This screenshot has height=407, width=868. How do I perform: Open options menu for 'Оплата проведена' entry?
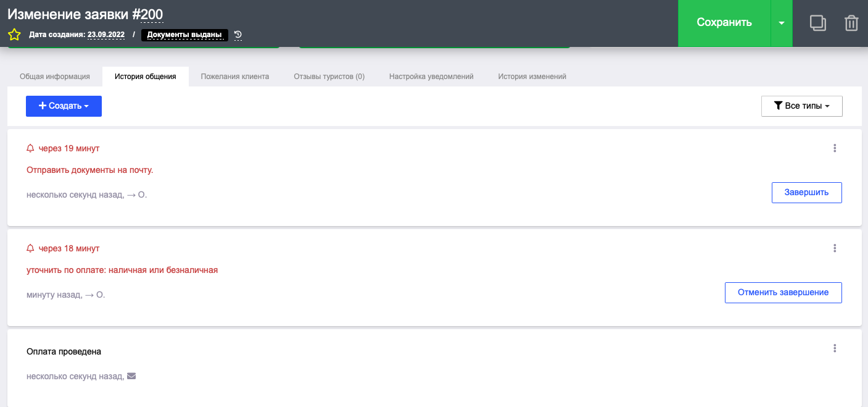coord(835,348)
